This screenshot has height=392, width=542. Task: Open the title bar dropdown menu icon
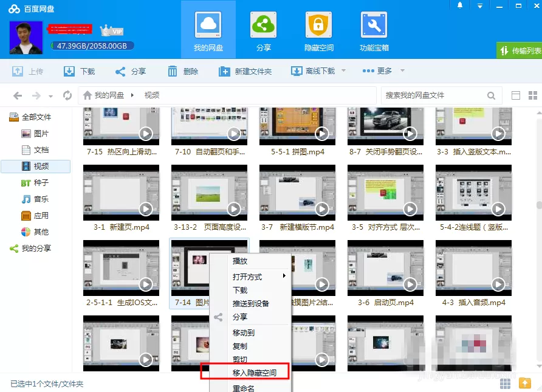point(480,5)
